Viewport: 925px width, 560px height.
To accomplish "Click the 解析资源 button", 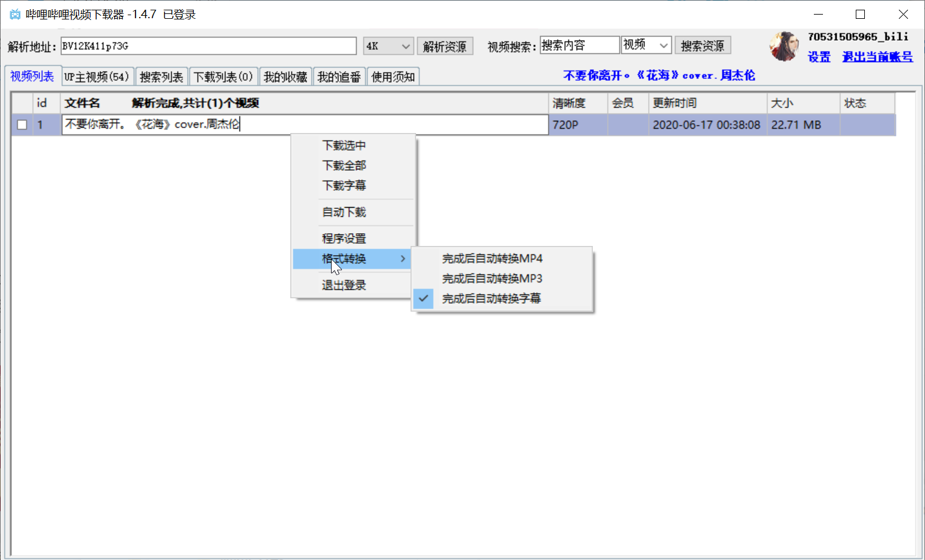I will coord(445,46).
